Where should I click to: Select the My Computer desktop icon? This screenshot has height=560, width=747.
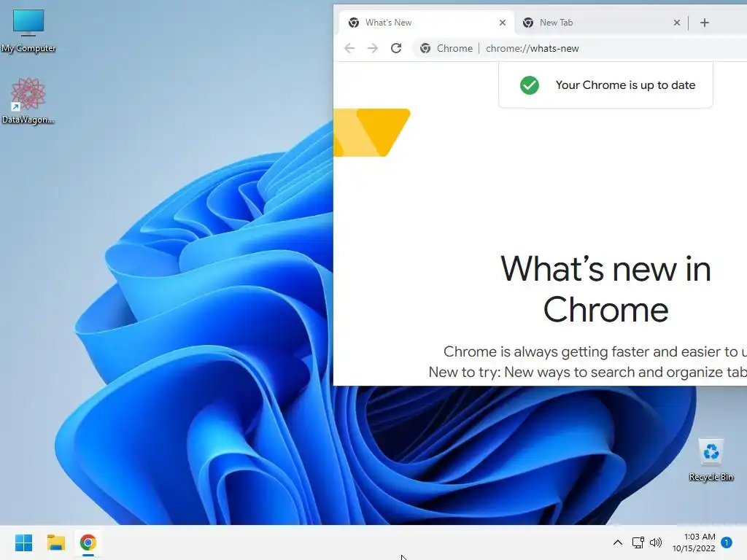point(28,31)
